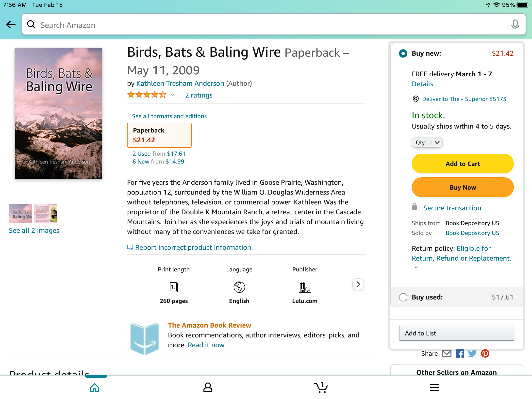532x399 pixels.
Task: Expand the return policy details chevron
Action: (x=416, y=267)
